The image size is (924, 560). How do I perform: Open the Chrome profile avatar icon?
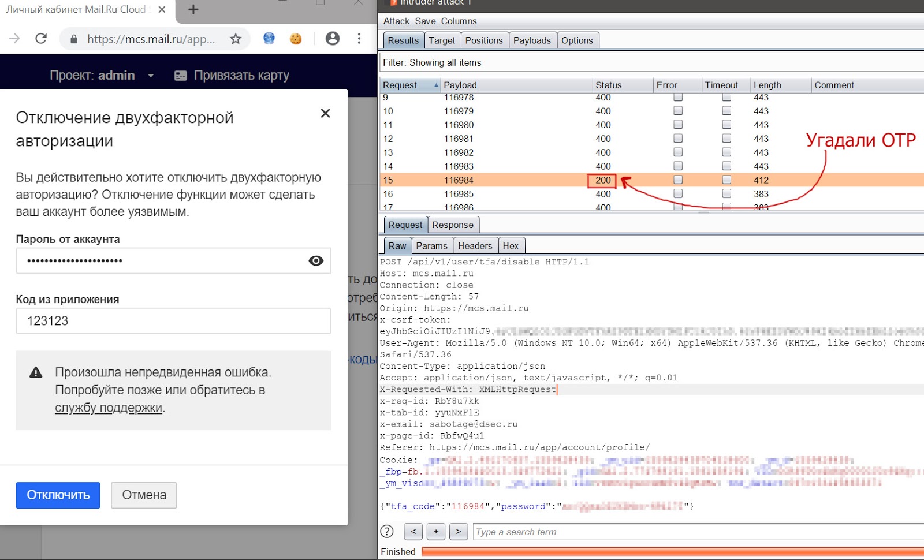[332, 39]
